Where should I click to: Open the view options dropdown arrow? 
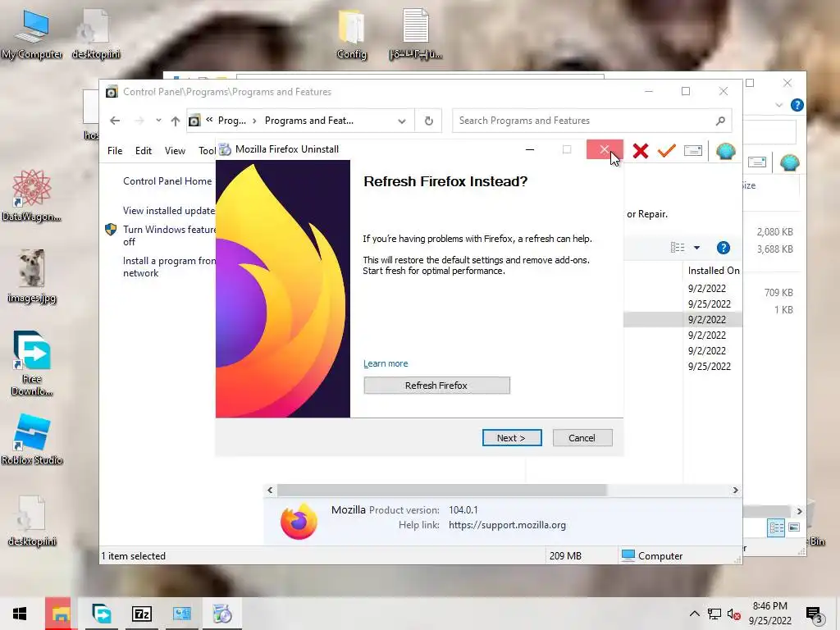pyautogui.click(x=696, y=248)
